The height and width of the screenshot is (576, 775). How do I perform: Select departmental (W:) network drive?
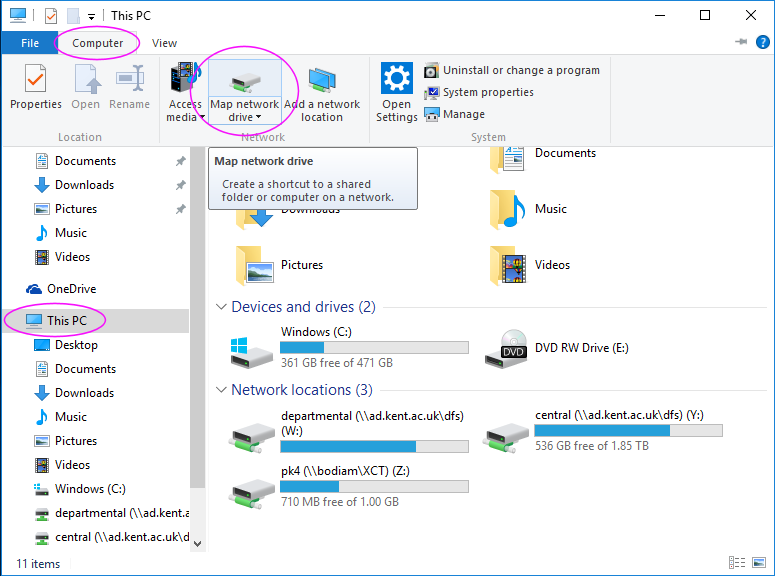[348, 432]
